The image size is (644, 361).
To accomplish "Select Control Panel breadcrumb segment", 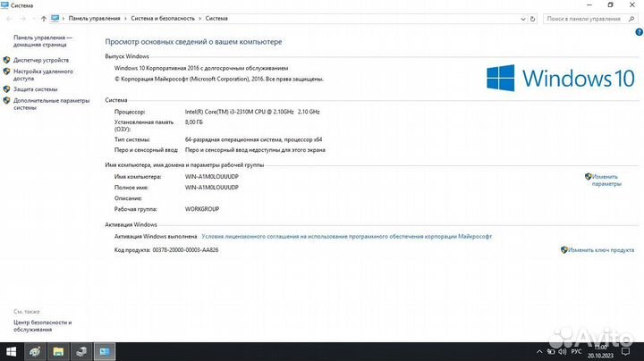I will (94, 19).
